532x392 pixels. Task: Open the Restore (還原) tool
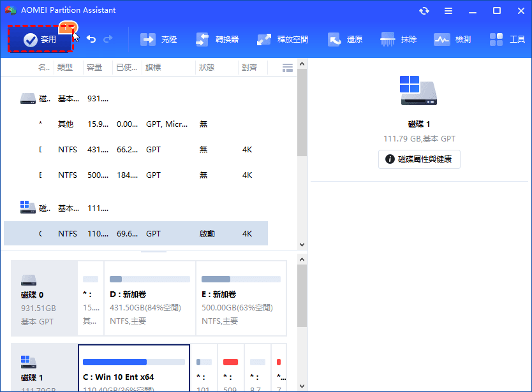[345, 40]
